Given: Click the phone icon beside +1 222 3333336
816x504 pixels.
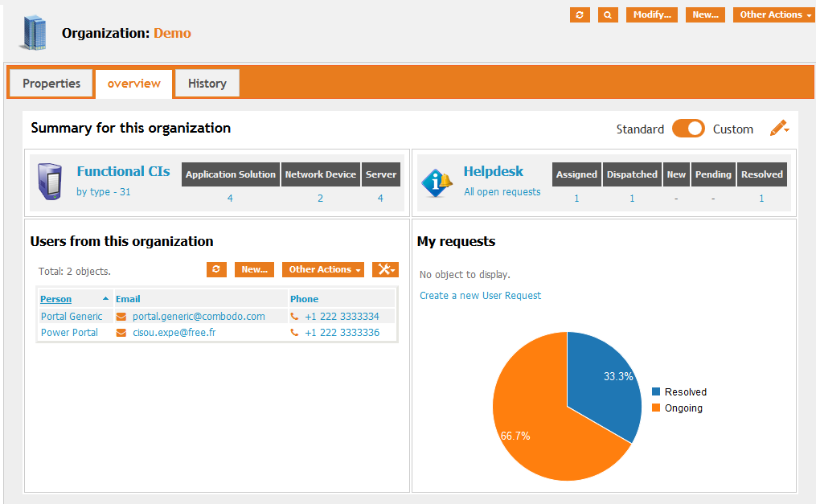Looking at the screenshot, I should [294, 332].
